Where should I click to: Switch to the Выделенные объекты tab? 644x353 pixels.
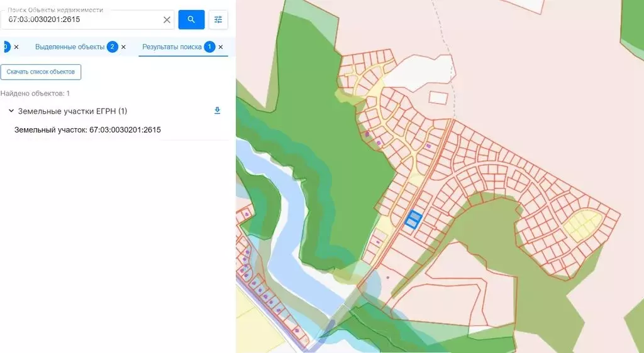pos(70,47)
